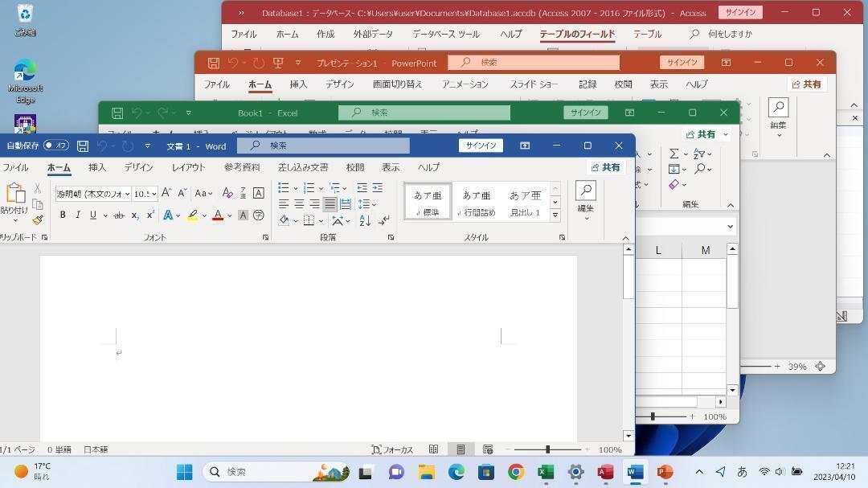Apply Italic formatting in Word
Screen dimensions: 868x488
pos(77,215)
